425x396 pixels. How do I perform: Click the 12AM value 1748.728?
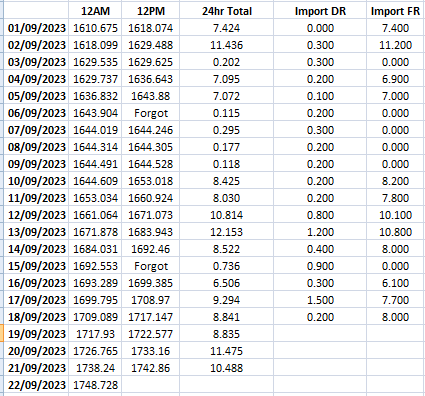point(95,385)
